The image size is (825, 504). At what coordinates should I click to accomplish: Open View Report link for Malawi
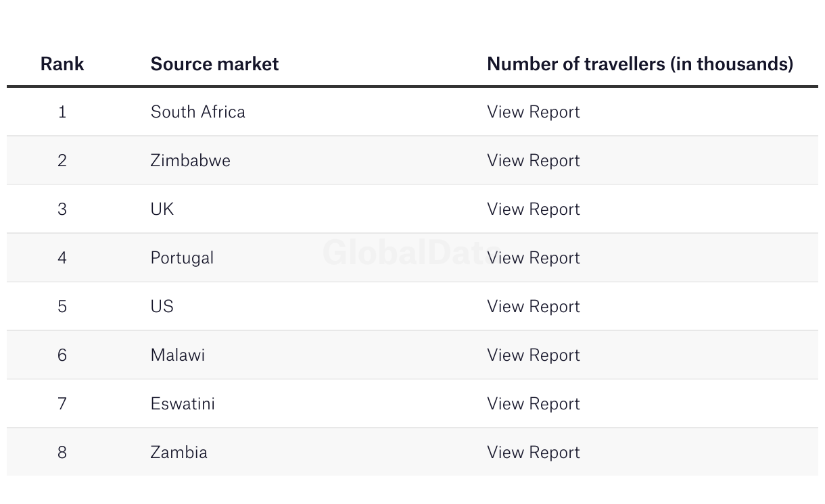point(533,355)
